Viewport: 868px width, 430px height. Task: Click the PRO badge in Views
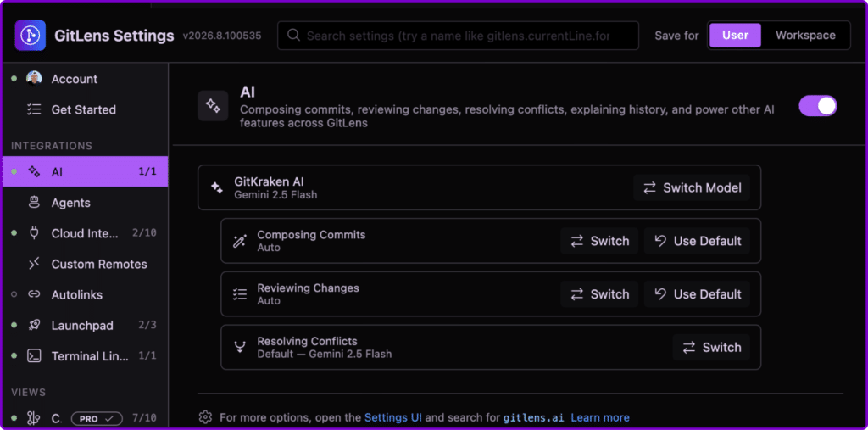(x=97, y=418)
